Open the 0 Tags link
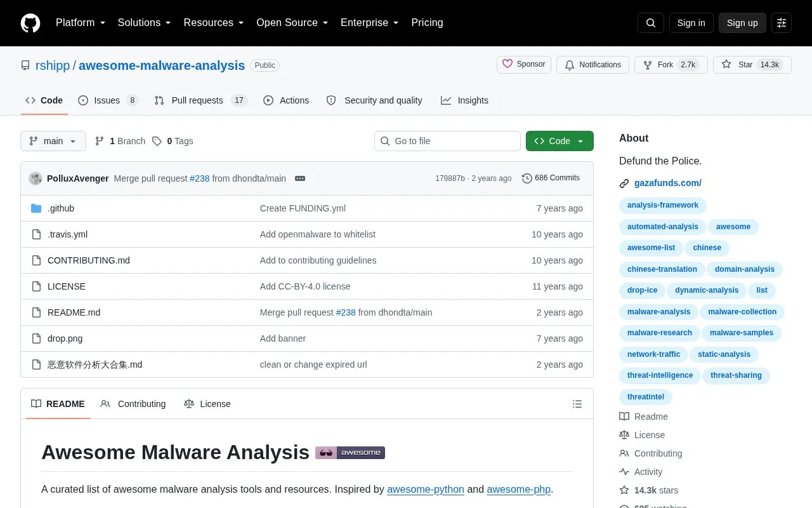This screenshot has width=812, height=508. pyautogui.click(x=173, y=141)
